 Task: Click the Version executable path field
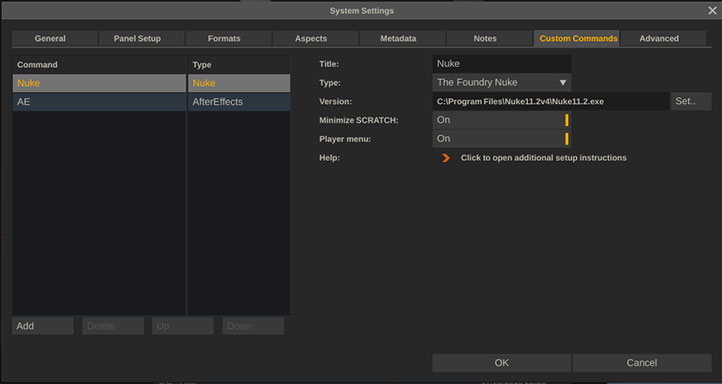550,101
